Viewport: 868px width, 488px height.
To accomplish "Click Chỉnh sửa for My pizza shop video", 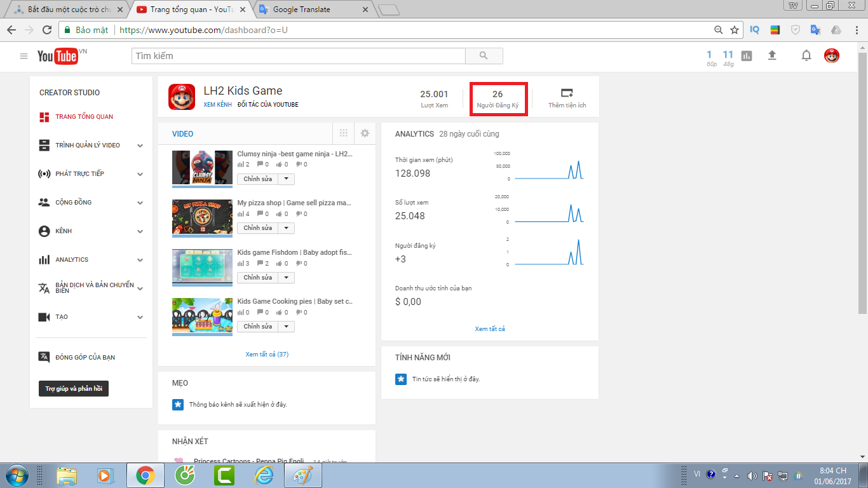I will point(257,228).
